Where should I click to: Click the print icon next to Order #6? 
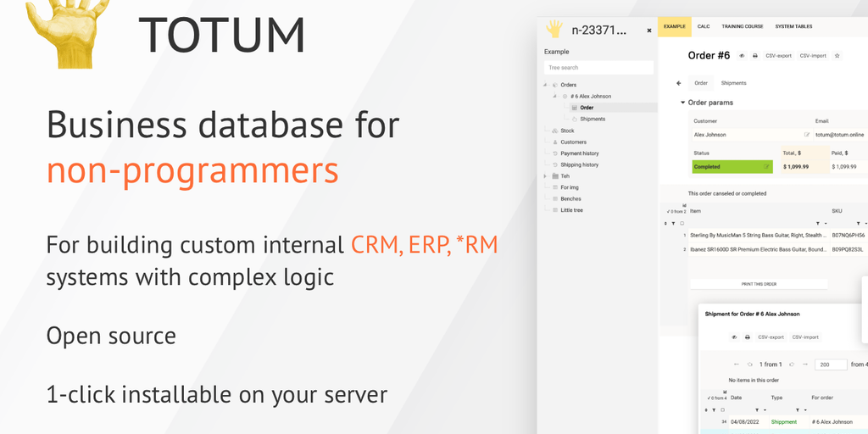coord(754,56)
